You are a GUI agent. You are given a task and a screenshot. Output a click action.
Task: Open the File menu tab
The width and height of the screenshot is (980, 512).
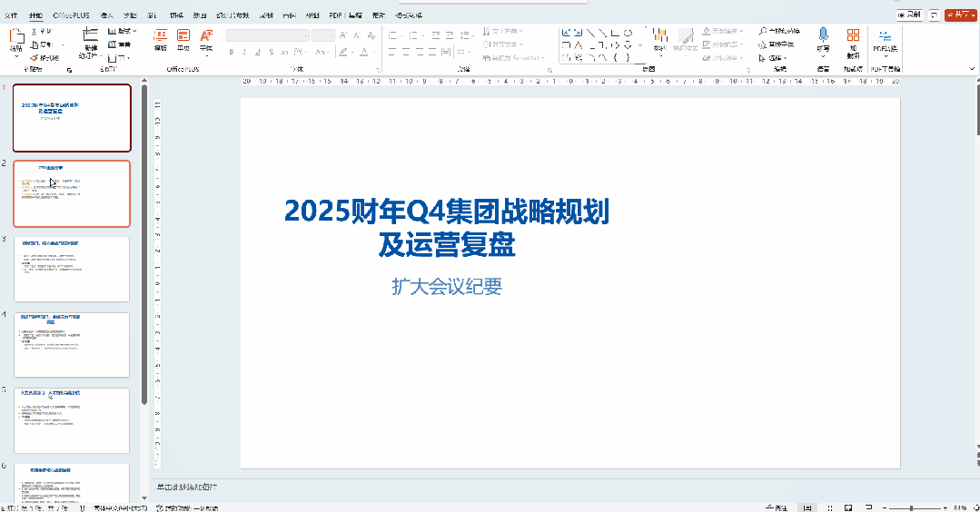(11, 15)
